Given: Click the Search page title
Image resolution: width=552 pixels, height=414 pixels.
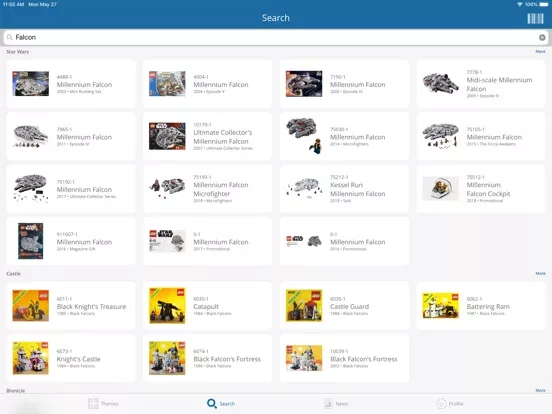Looking at the screenshot, I should tap(276, 18).
